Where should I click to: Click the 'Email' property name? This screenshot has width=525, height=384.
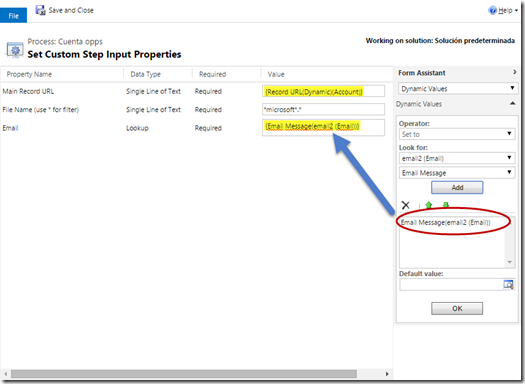pyautogui.click(x=10, y=128)
